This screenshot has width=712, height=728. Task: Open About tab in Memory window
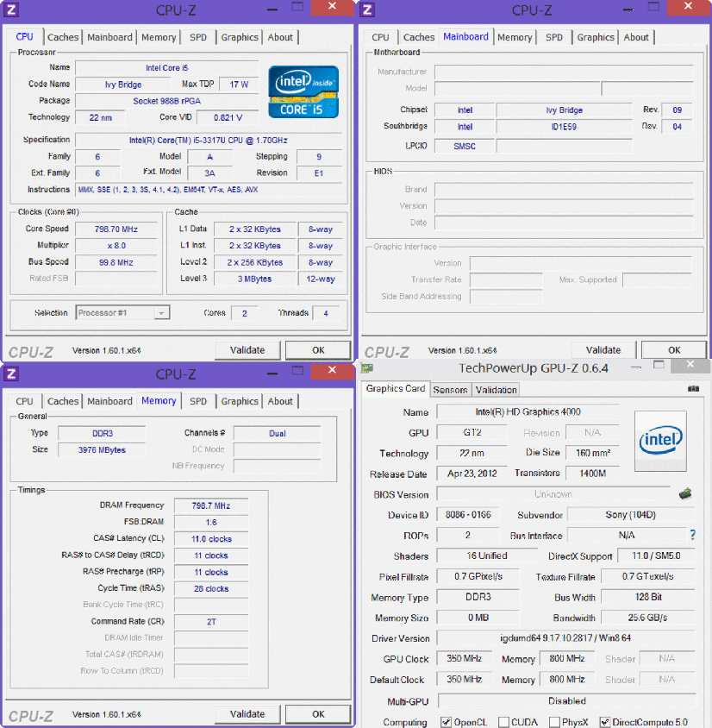280,401
